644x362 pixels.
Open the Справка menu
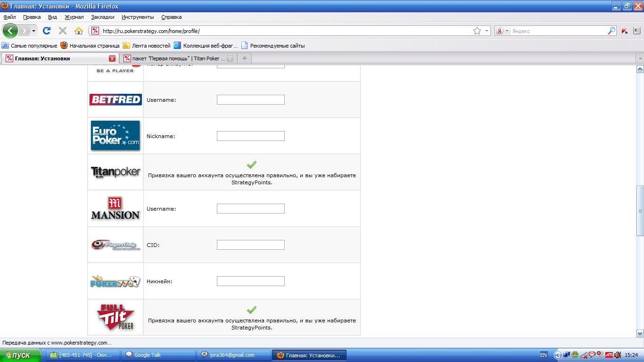pos(171,17)
